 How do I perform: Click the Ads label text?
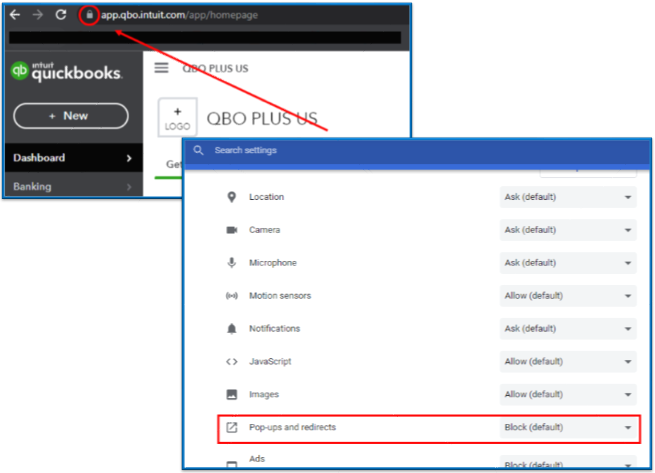(x=257, y=459)
